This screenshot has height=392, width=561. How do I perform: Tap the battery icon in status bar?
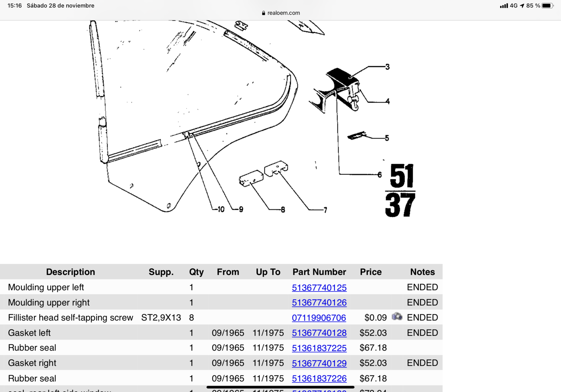click(547, 6)
